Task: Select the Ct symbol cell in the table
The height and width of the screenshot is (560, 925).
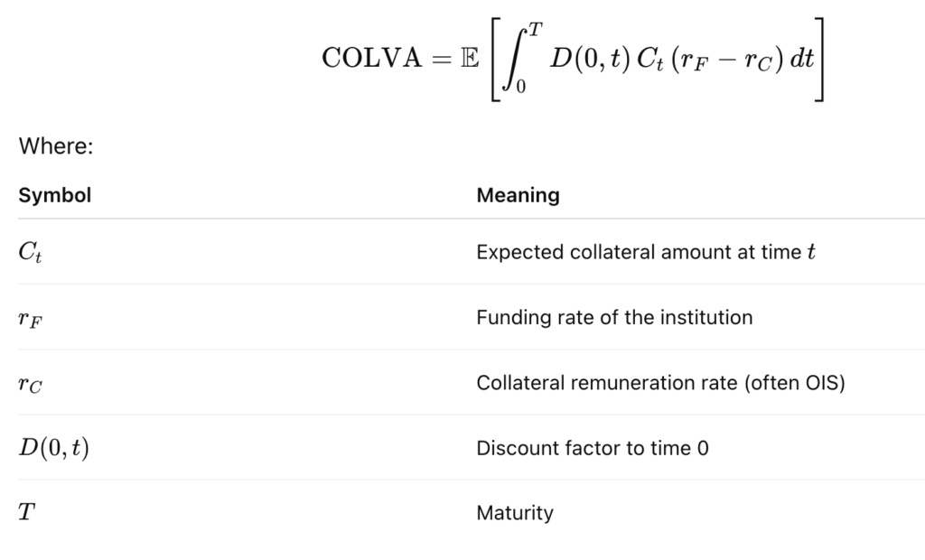Action: [x=31, y=253]
